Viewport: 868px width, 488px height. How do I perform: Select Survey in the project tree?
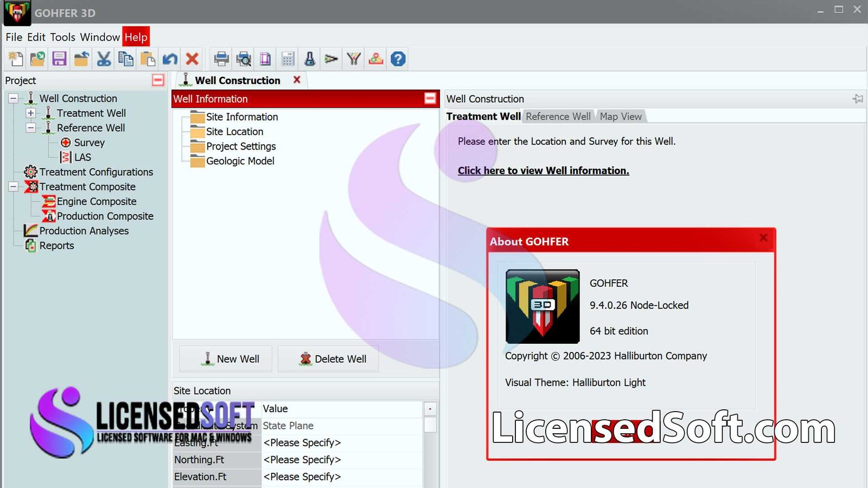click(x=89, y=143)
